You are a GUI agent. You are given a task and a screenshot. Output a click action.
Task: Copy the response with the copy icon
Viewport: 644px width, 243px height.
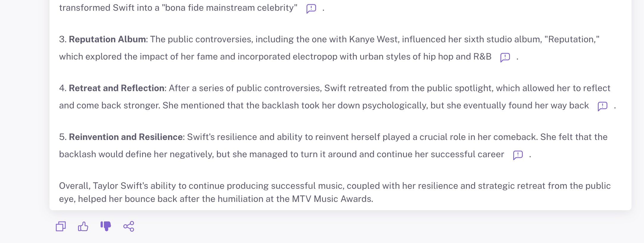point(61,226)
